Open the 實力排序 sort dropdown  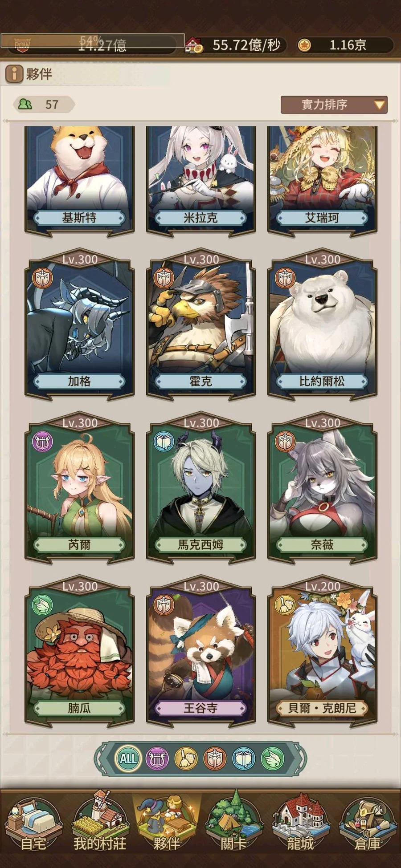click(x=334, y=105)
